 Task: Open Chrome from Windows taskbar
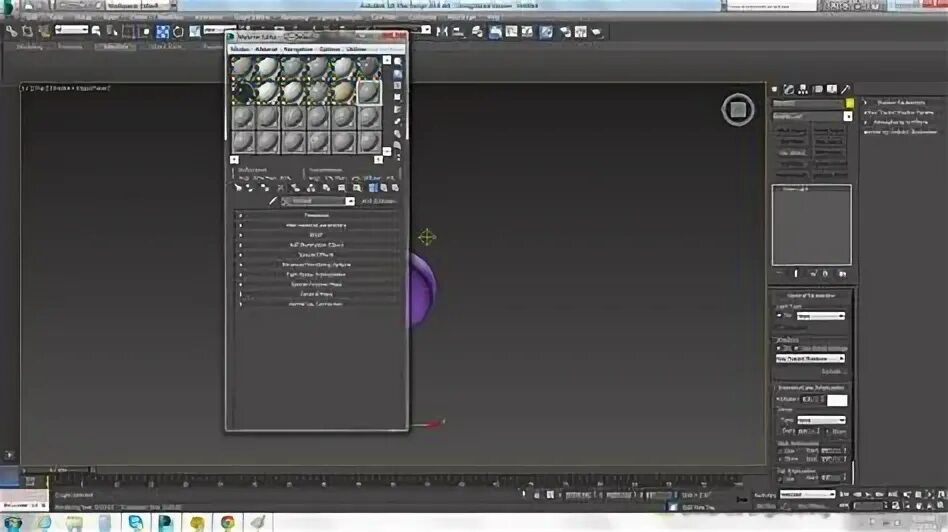click(227, 522)
